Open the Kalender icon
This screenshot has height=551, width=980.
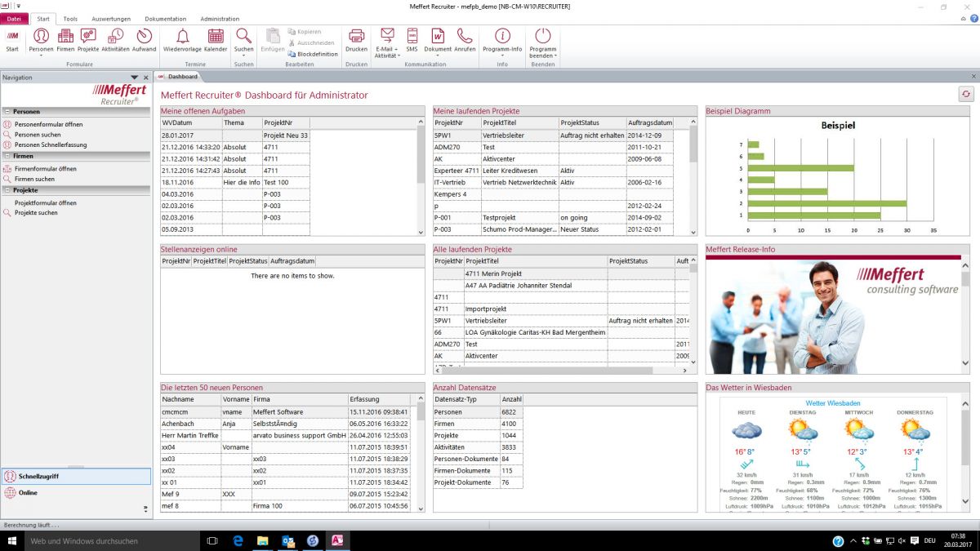coord(216,40)
